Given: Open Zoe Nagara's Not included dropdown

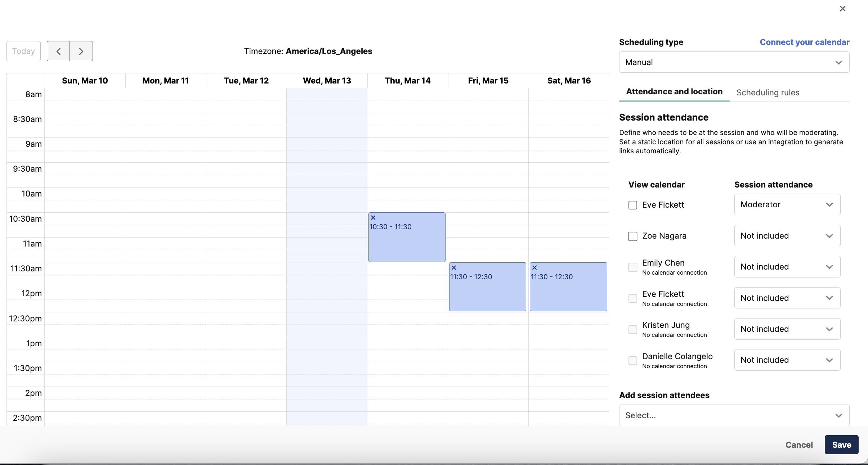Looking at the screenshot, I should tap(787, 236).
